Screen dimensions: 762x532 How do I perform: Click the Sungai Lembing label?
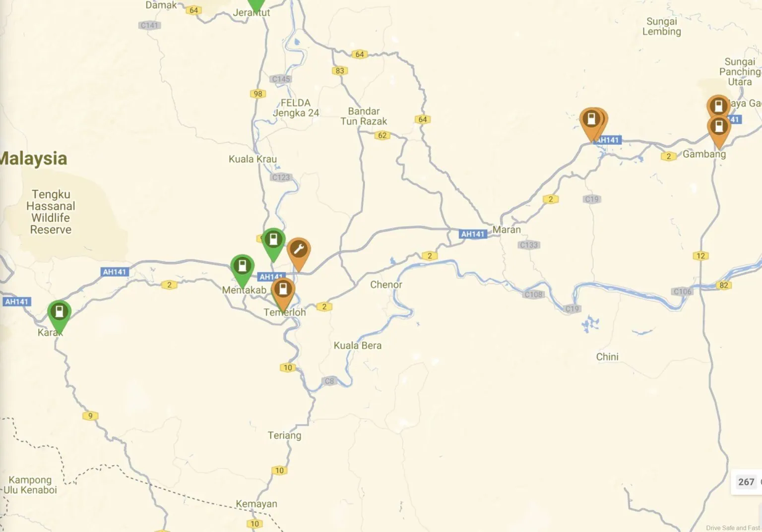(x=662, y=26)
